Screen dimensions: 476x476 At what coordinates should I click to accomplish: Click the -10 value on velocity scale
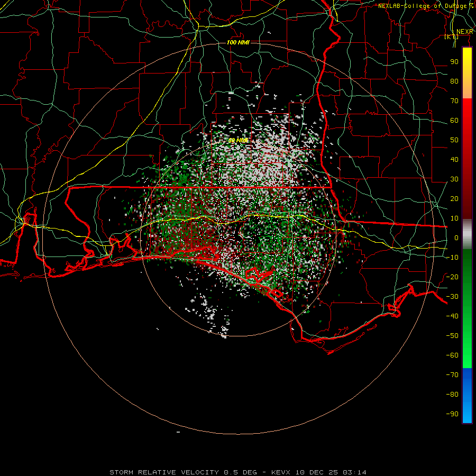[452, 258]
